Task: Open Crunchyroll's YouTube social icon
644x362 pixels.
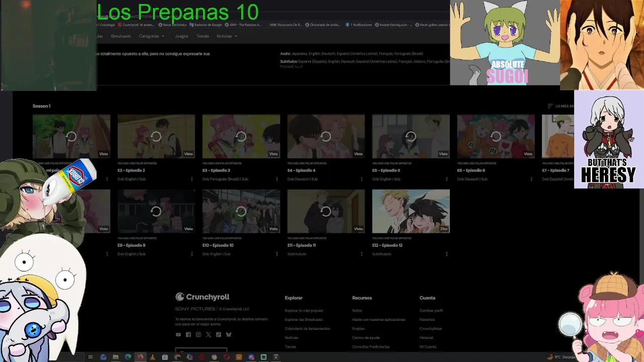Action: point(178,334)
